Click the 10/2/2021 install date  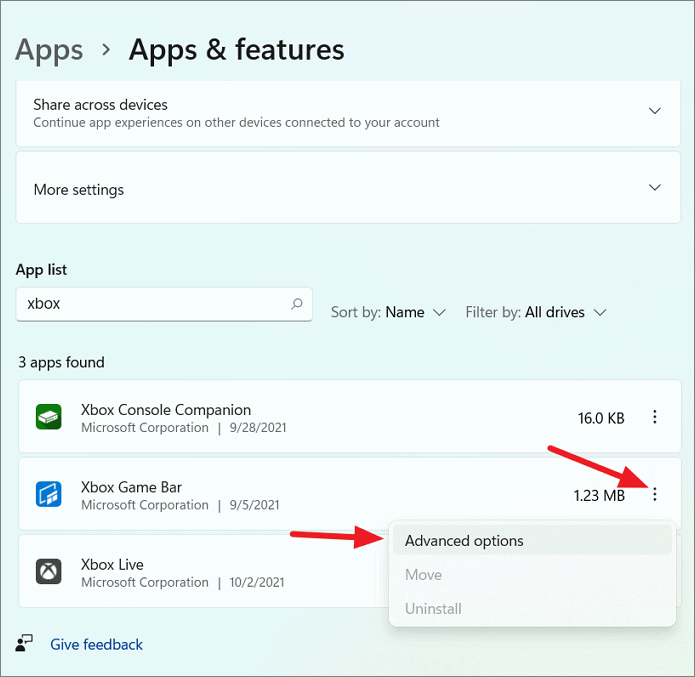(x=257, y=583)
